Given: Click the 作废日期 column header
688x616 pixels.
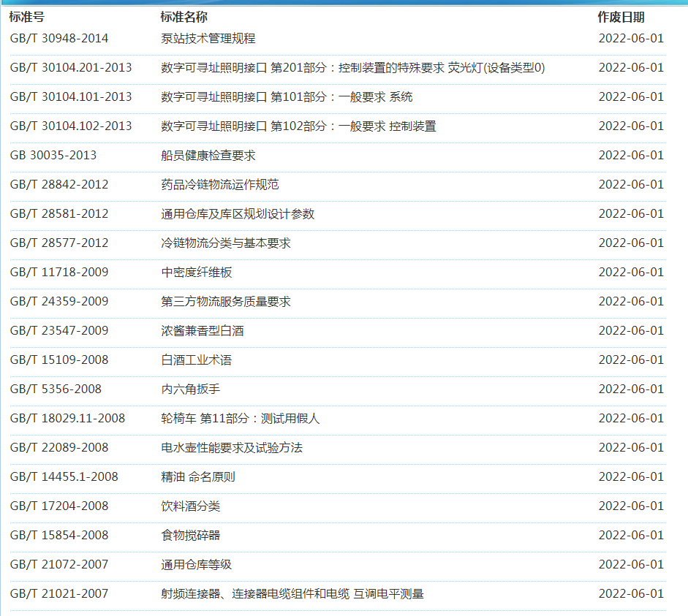Looking at the screenshot, I should tap(621, 17).
